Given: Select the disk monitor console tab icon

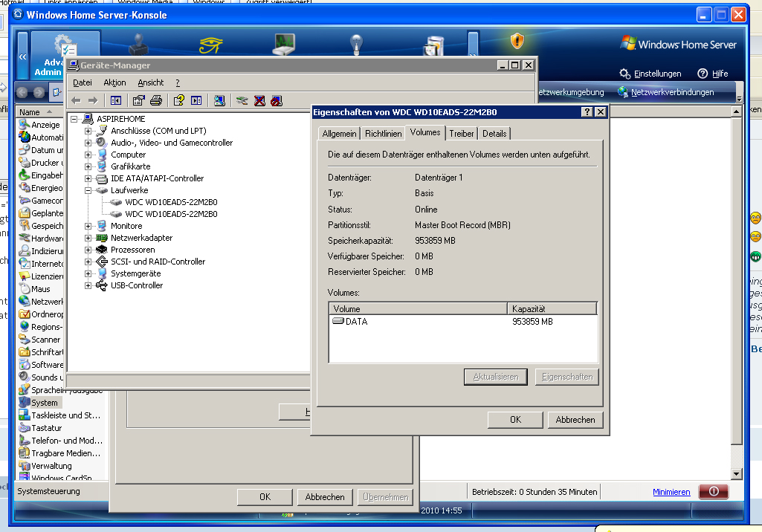Looking at the screenshot, I should (284, 45).
